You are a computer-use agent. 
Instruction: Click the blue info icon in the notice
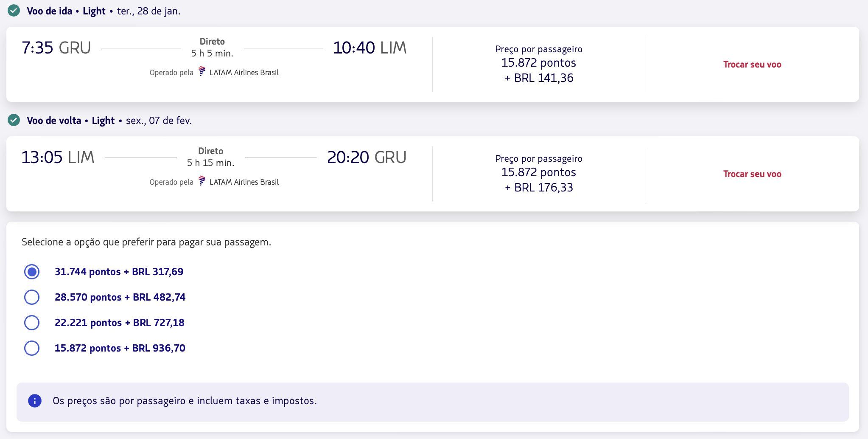pyautogui.click(x=35, y=401)
